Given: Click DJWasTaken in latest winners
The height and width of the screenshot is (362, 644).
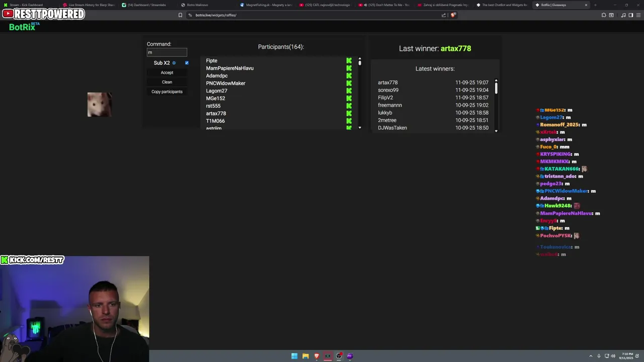Looking at the screenshot, I should 392,128.
